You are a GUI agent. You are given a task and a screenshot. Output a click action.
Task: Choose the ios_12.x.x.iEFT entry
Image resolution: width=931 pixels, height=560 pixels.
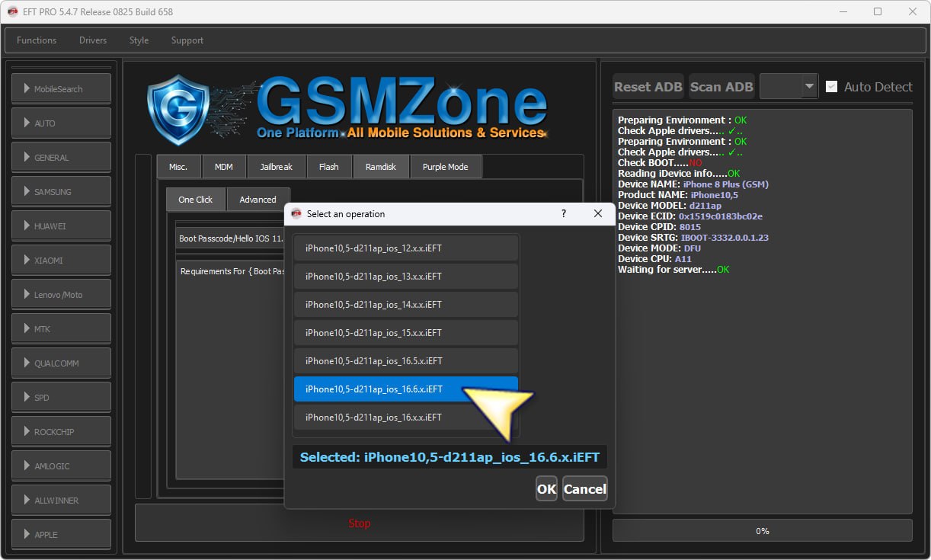point(406,248)
